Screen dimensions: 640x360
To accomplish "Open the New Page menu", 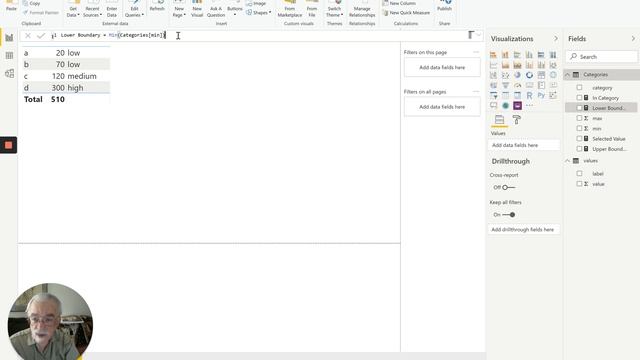I will (179, 9).
